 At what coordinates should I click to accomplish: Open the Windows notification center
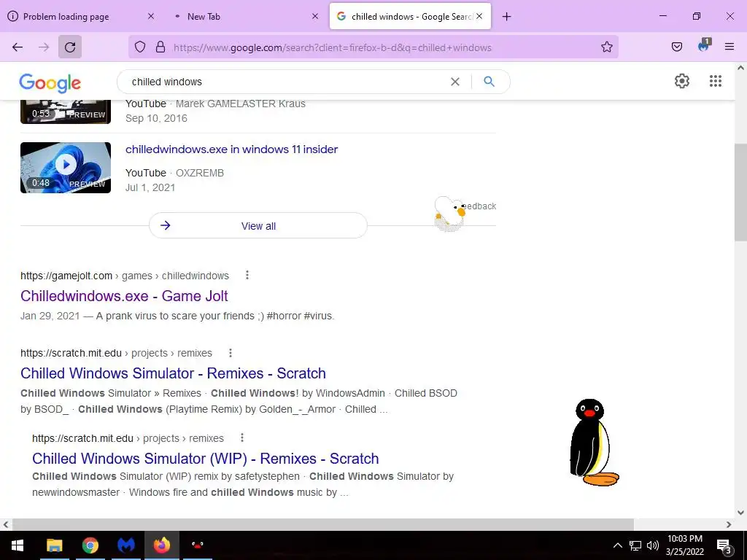point(724,546)
